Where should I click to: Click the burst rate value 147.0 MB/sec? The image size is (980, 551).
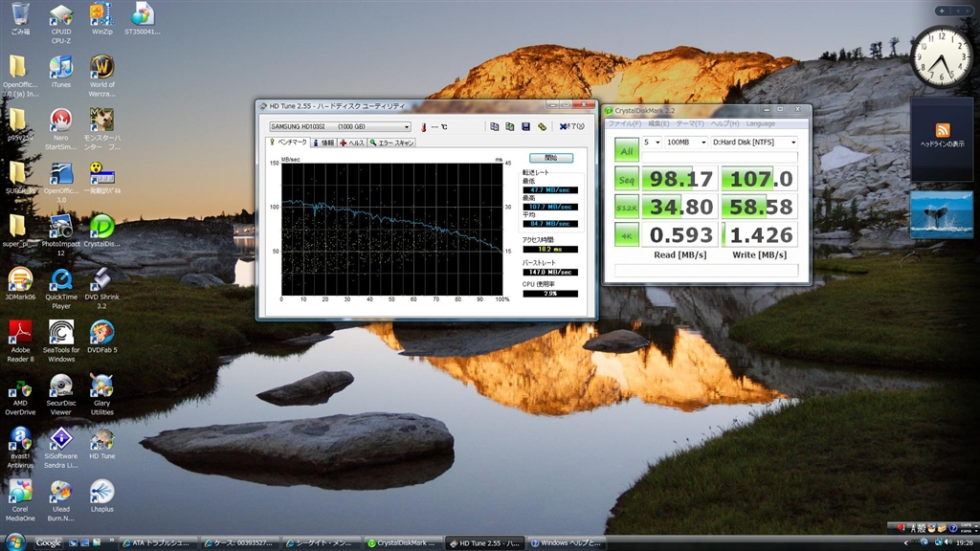click(550, 273)
